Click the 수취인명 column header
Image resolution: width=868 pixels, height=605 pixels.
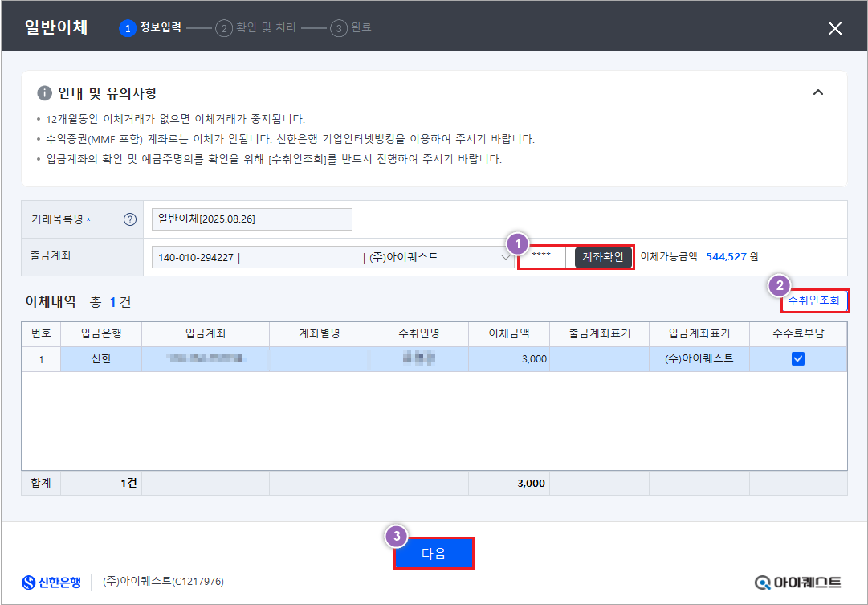[x=418, y=333]
